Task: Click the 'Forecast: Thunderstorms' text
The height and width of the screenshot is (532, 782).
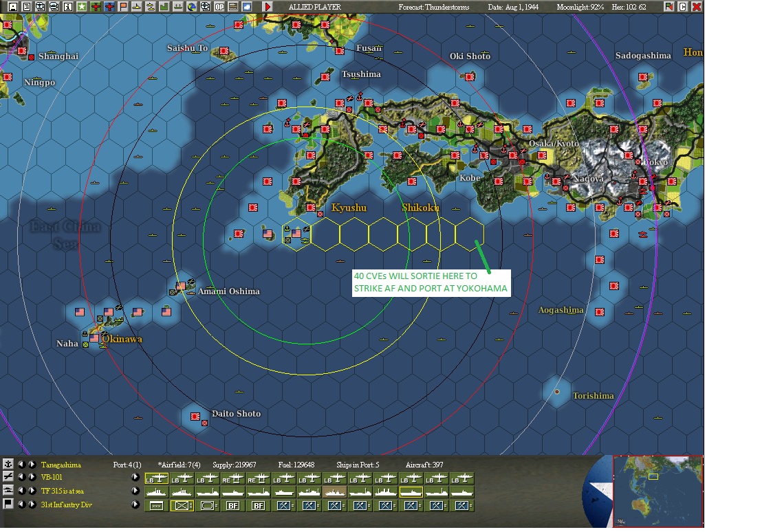Action: tap(433, 7)
